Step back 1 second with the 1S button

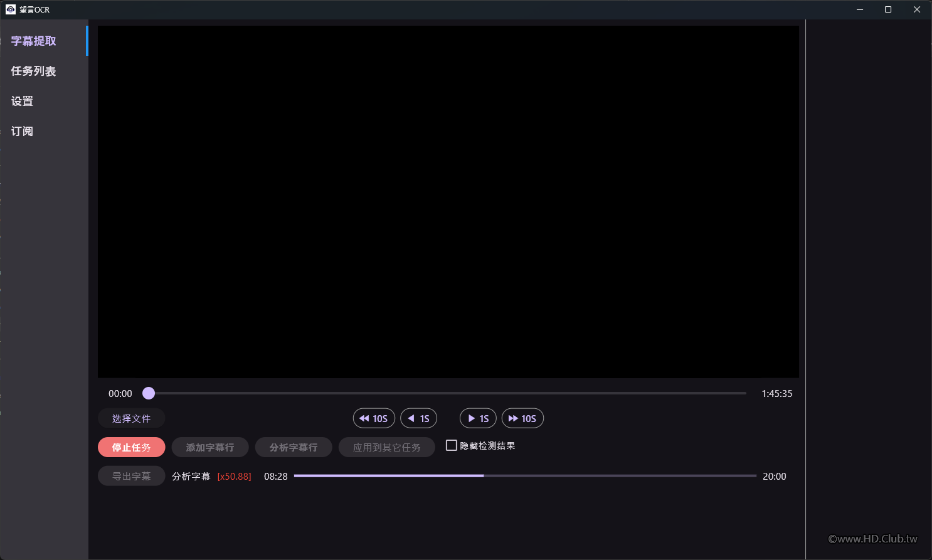(418, 418)
